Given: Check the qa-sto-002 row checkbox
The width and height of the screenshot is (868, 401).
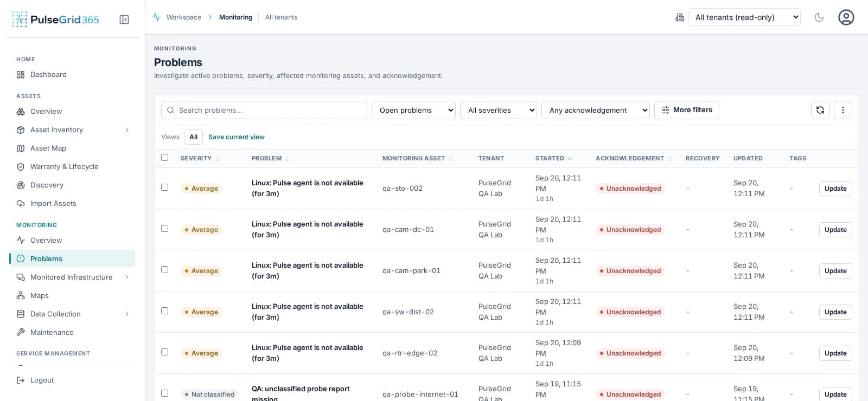Looking at the screenshot, I should pyautogui.click(x=165, y=187).
